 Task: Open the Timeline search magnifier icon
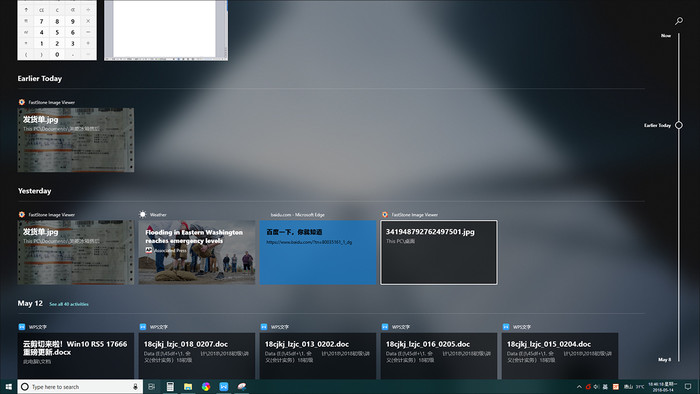pyautogui.click(x=679, y=21)
